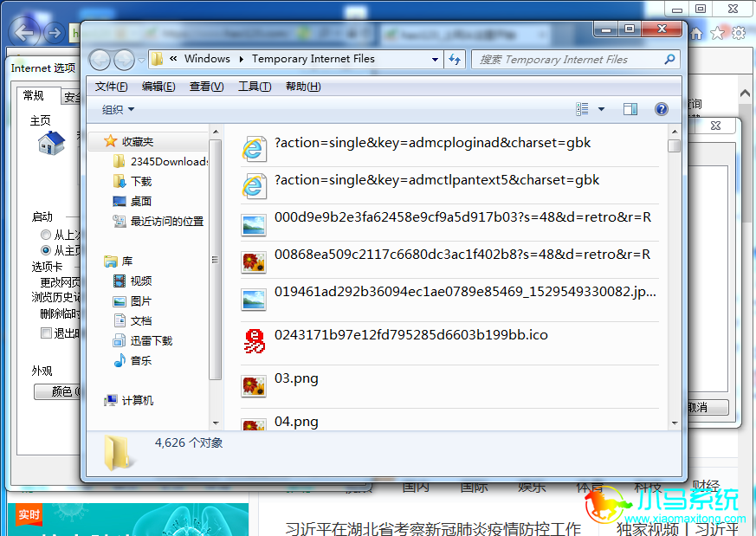Viewport: 756px width, 536px height.
Task: Click the Windows breadcrumb separator arrow
Action: (x=241, y=59)
